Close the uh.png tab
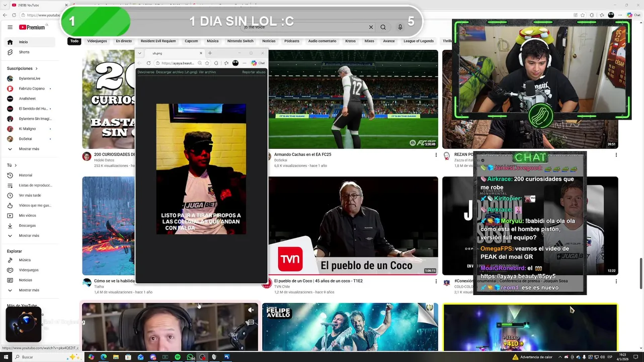Screen dimensions: 644x362 tap(201, 53)
